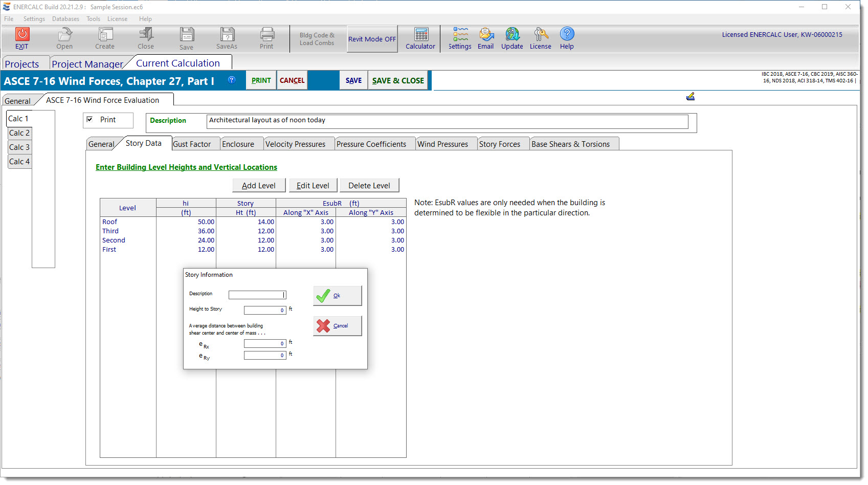Viewport: 868px width, 485px height.
Task: Click the Email envelope icon
Action: [x=485, y=34]
